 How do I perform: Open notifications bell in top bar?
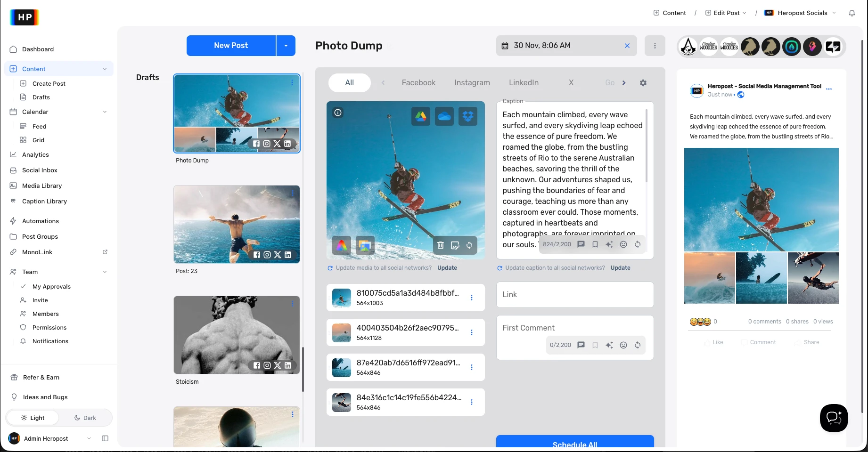click(x=852, y=13)
